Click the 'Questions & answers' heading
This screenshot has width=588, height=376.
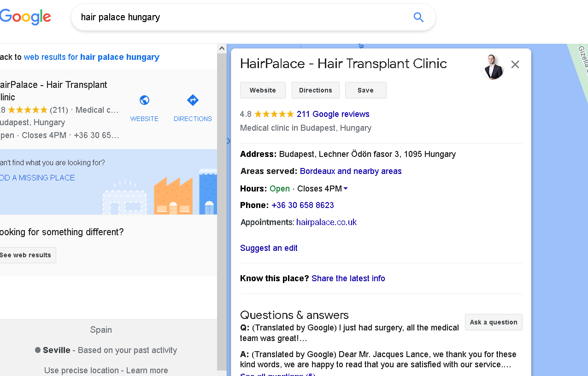[x=294, y=315]
